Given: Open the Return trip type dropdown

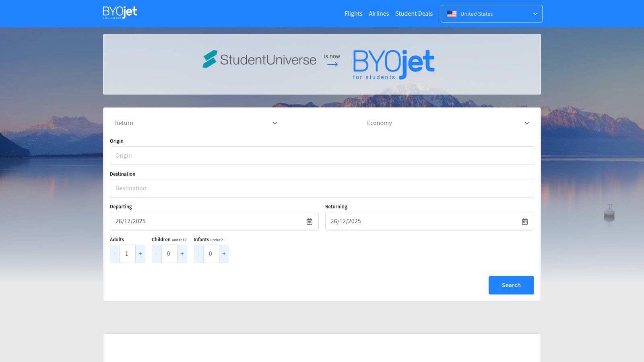Looking at the screenshot, I should click(x=195, y=123).
